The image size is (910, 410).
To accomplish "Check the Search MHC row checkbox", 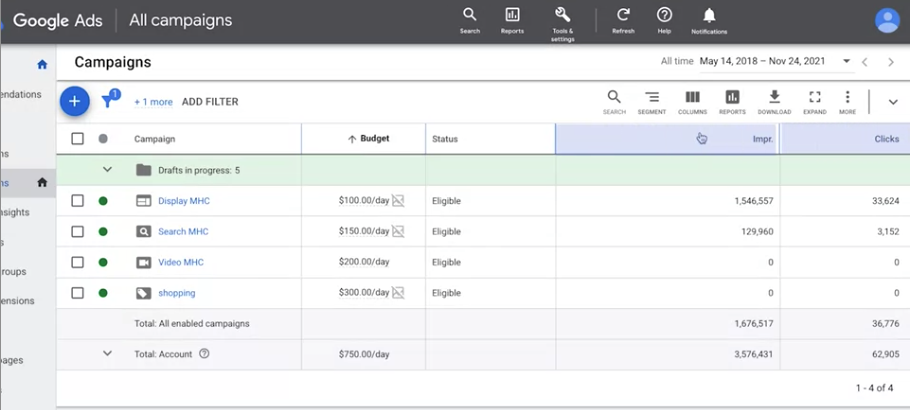I will [77, 232].
